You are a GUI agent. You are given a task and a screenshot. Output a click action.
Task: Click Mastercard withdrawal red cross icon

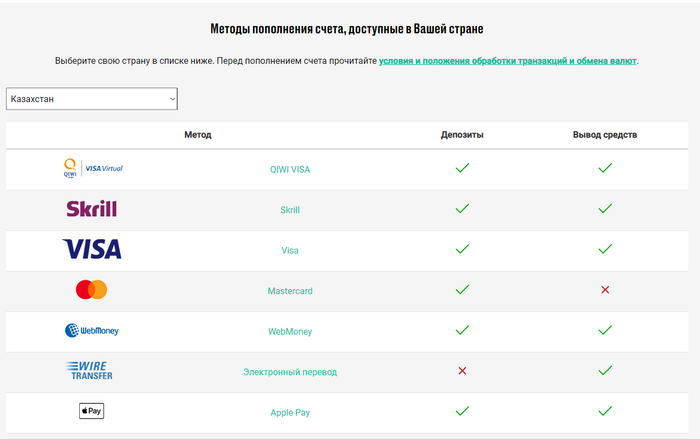[x=605, y=290]
